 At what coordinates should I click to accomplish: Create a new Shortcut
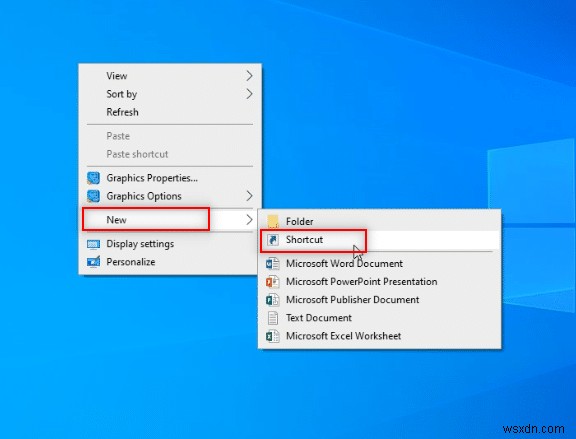pos(379,240)
